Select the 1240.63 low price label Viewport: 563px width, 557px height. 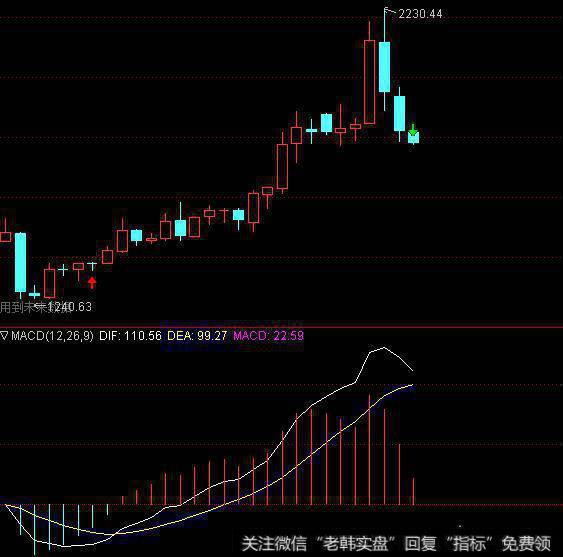(69, 307)
